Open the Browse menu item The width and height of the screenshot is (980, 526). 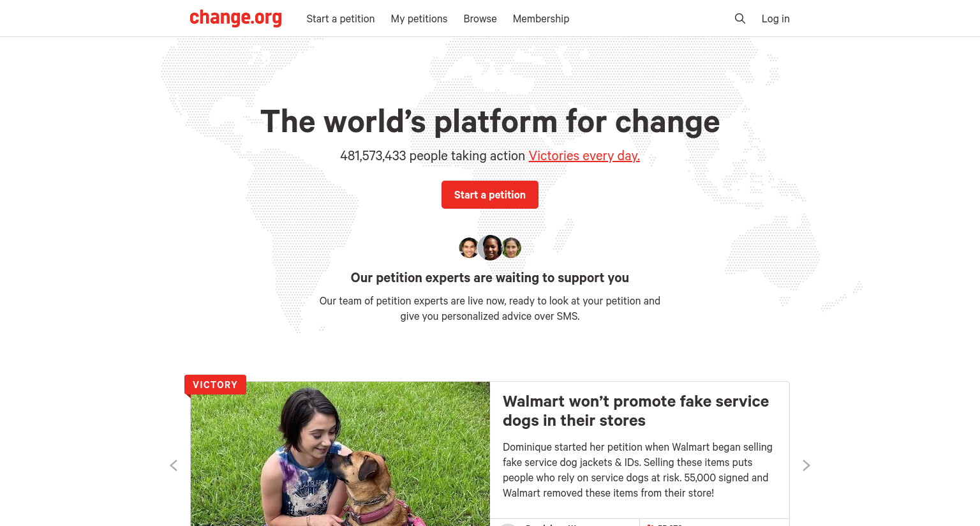pyautogui.click(x=480, y=19)
